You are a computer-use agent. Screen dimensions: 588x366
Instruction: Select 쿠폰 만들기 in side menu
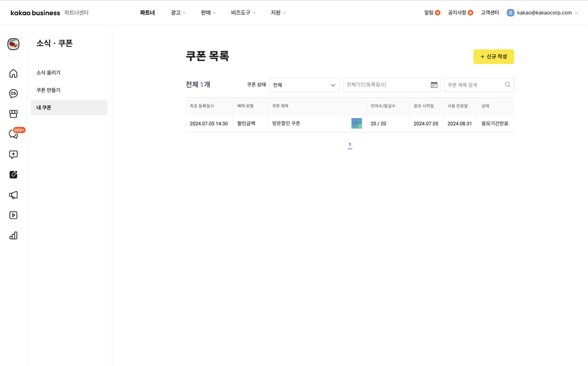[48, 90]
